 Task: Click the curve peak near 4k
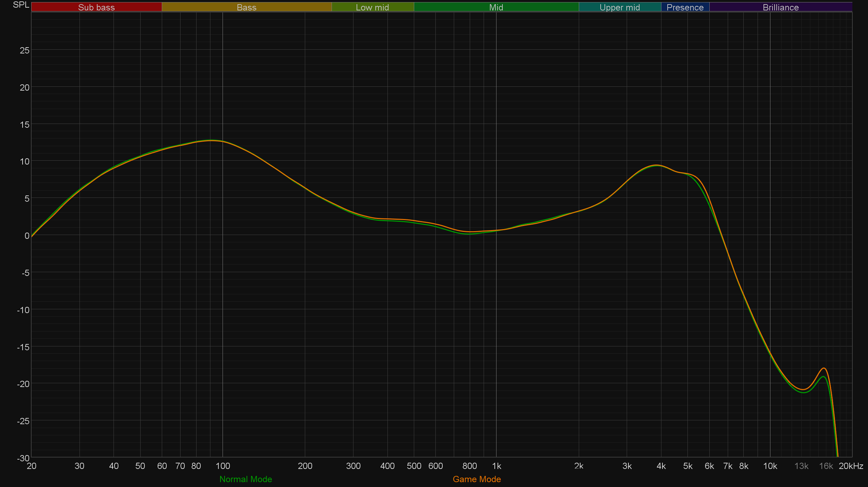coord(656,165)
